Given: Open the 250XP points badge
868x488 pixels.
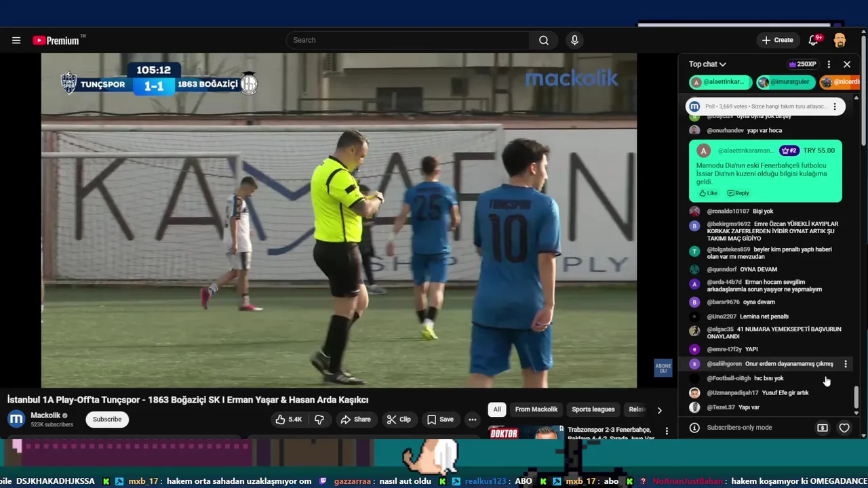Looking at the screenshot, I should click(802, 64).
